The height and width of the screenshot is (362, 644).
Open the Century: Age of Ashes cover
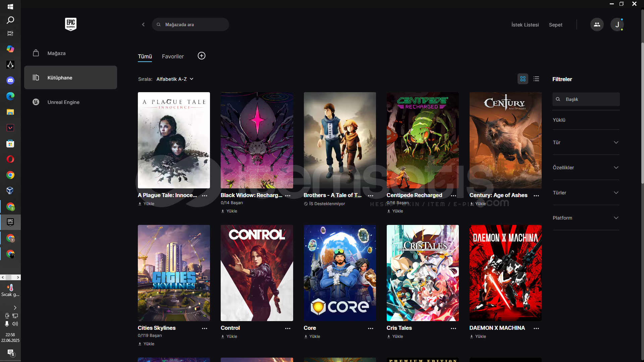(505, 140)
